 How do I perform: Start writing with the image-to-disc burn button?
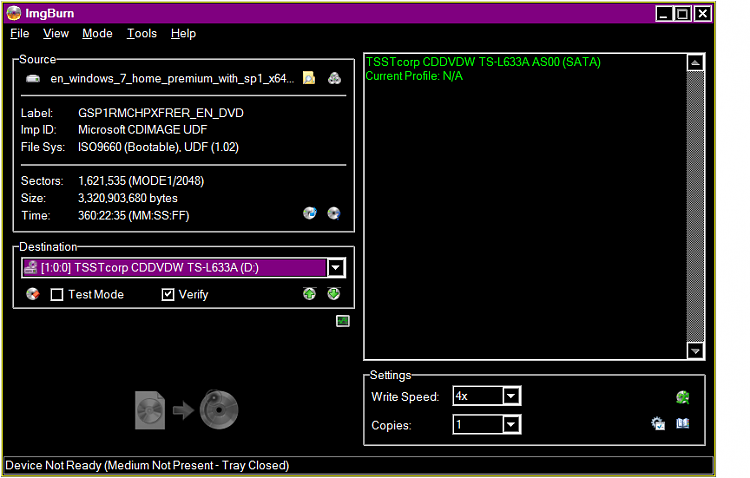pyautogui.click(x=187, y=410)
